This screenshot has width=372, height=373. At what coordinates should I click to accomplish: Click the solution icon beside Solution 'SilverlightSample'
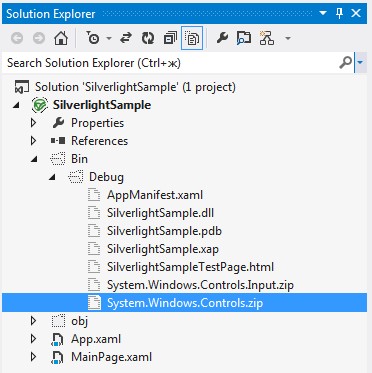point(22,87)
